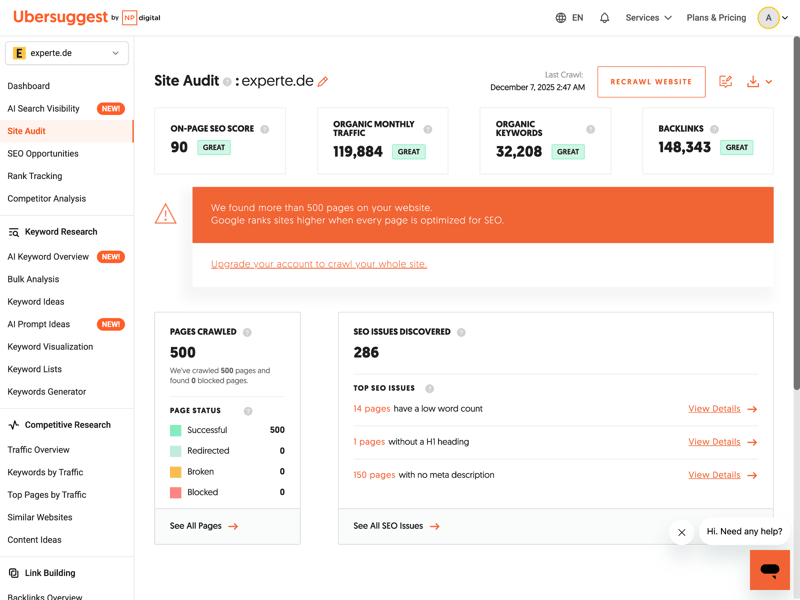Open Rank Tracking in sidebar
This screenshot has height=600, width=800.
click(x=35, y=176)
